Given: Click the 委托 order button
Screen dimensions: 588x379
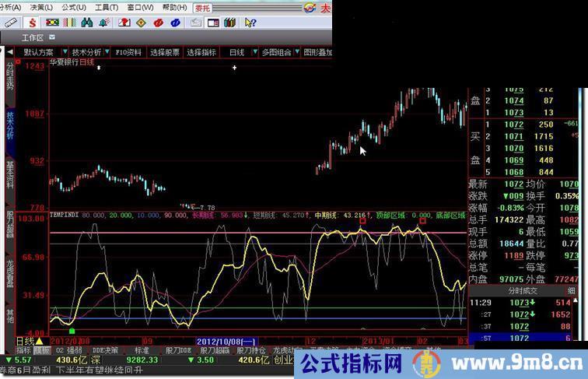Looking at the screenshot, I should [204, 8].
